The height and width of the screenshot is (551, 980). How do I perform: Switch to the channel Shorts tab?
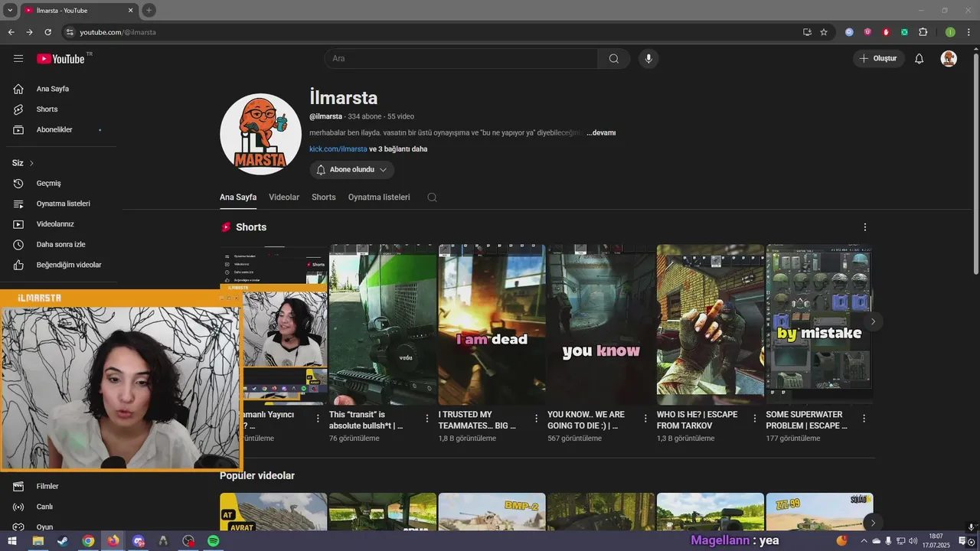pos(324,197)
